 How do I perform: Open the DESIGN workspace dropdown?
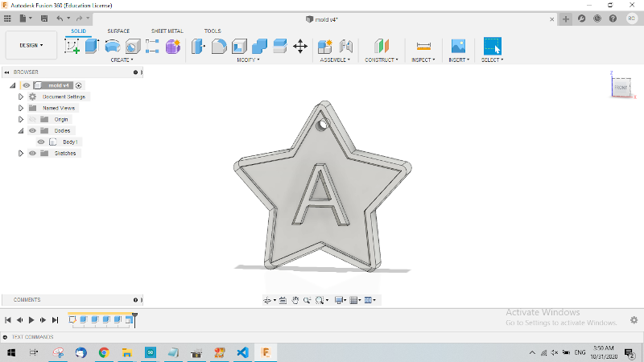click(x=31, y=45)
